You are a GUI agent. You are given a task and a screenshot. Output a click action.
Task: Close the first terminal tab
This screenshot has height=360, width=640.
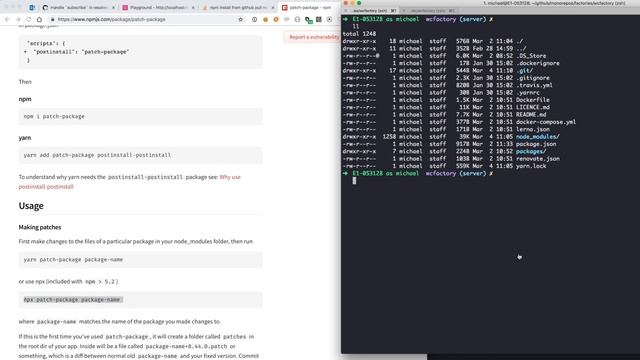click(346, 11)
